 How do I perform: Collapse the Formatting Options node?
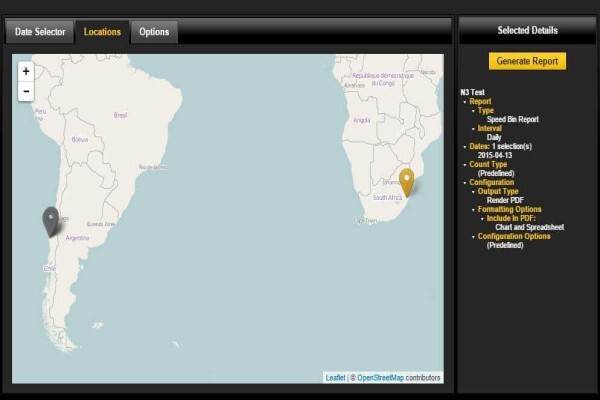473,210
